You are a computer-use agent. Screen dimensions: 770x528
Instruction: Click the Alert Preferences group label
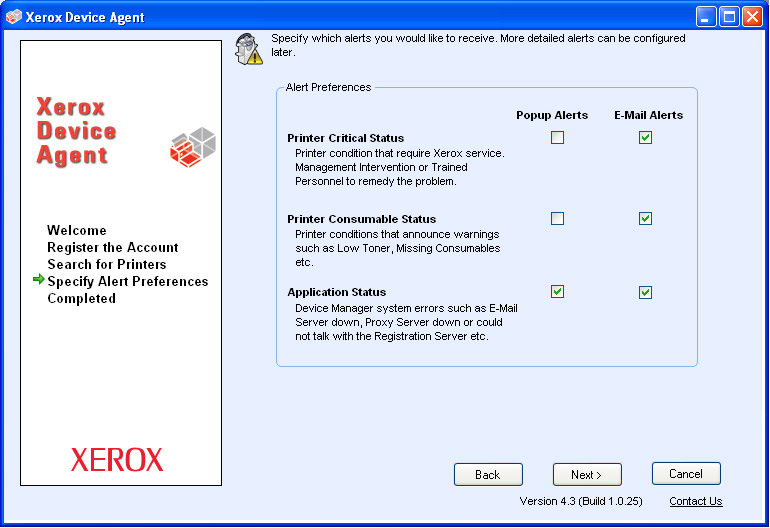pyautogui.click(x=329, y=87)
